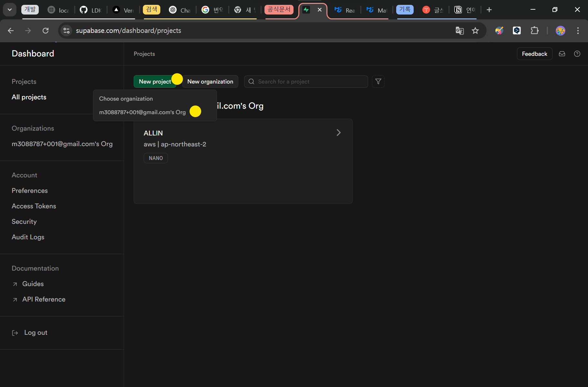Open Guides documentation link

pos(33,284)
